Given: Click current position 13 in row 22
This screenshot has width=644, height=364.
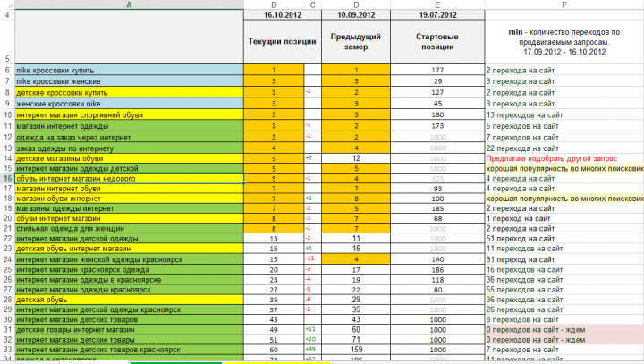Looking at the screenshot, I should 274,238.
